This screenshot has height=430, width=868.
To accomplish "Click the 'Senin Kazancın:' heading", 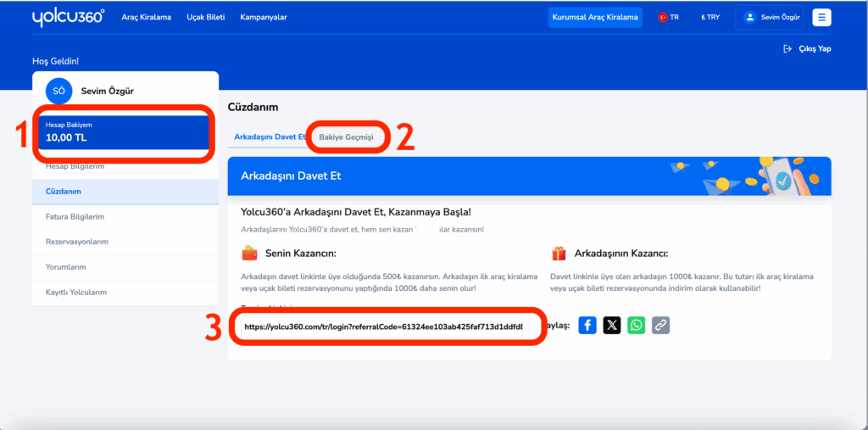I will pos(302,254).
